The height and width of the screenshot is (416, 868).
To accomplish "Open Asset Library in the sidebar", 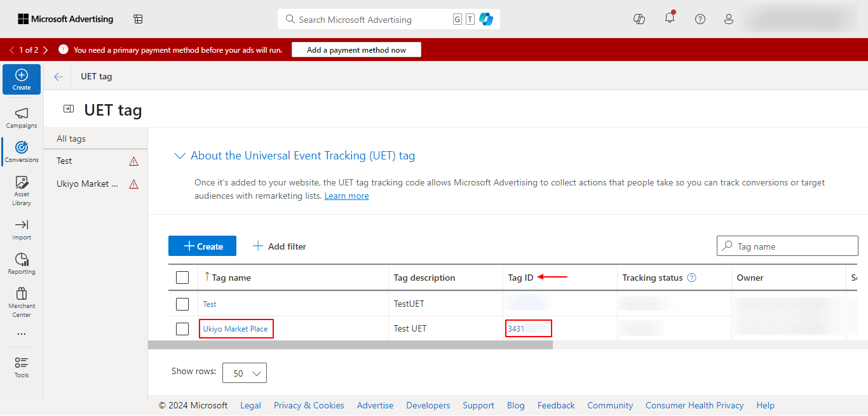I will (x=22, y=191).
